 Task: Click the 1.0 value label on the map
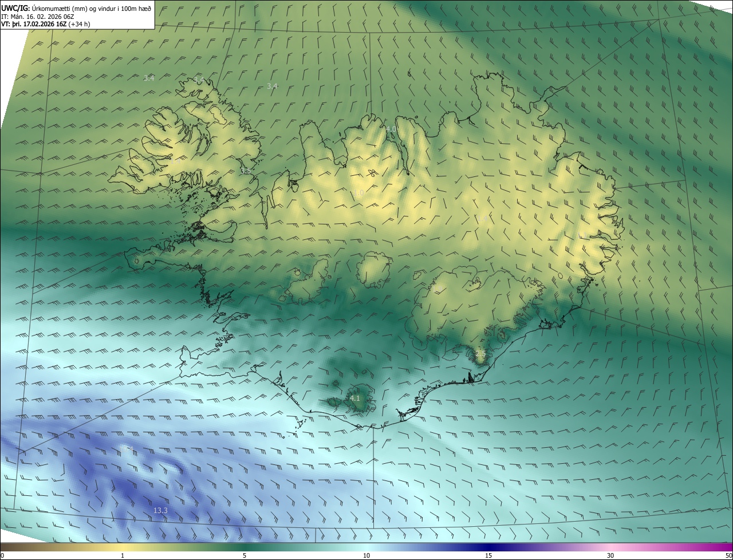(359, 194)
